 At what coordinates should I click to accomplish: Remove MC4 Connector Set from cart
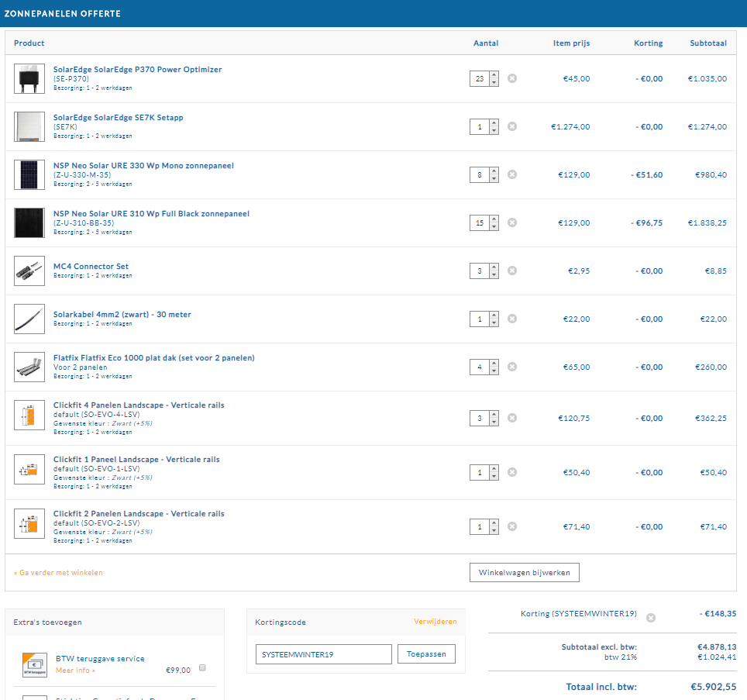[x=512, y=271]
